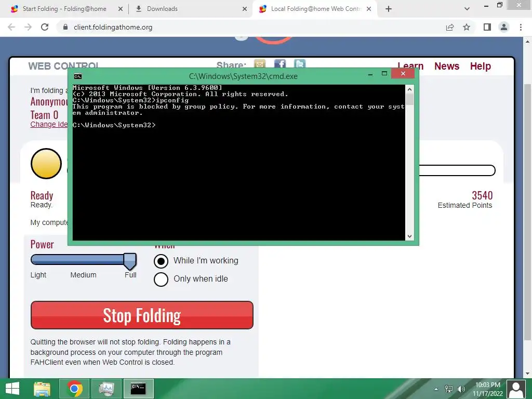Click Change Identity link

[49, 124]
